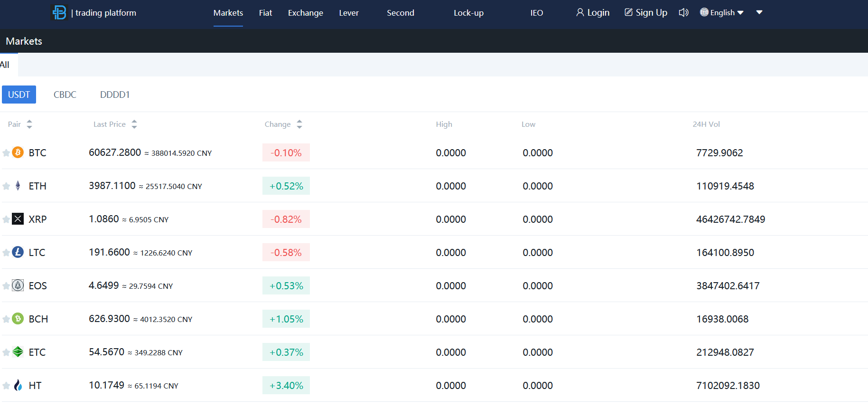Click the Sign Up link

646,13
